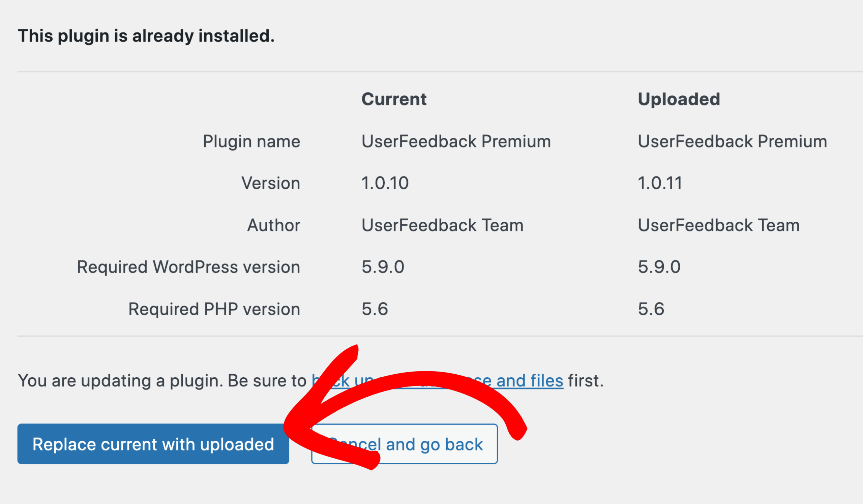The width and height of the screenshot is (863, 504).
Task: Click the 'Author' row label
Action: 274,225
